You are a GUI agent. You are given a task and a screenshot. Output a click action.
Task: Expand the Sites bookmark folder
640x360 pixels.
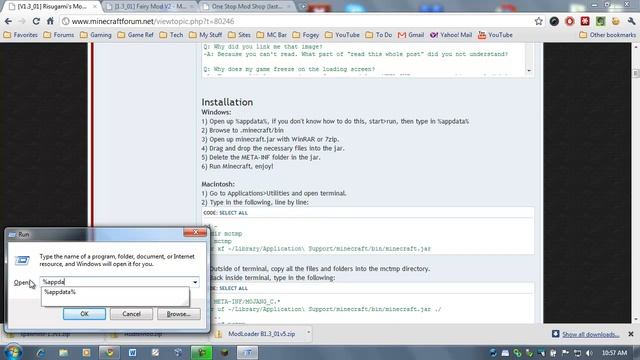240,35
